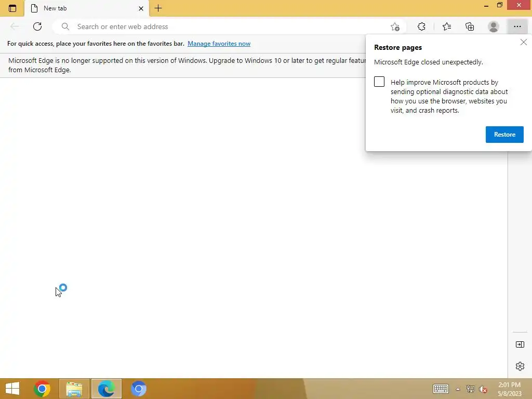Open the Extensions puzzle icon

(421, 26)
